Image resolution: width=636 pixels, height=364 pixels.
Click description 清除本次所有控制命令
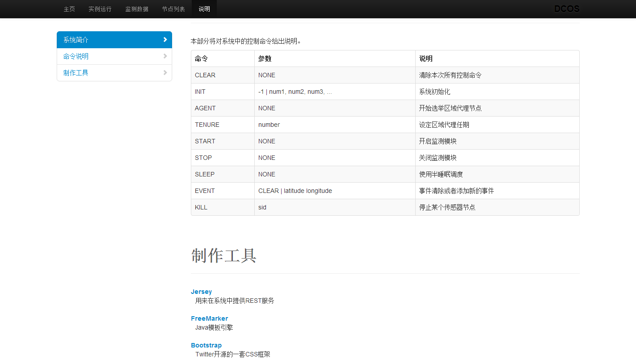coord(497,75)
